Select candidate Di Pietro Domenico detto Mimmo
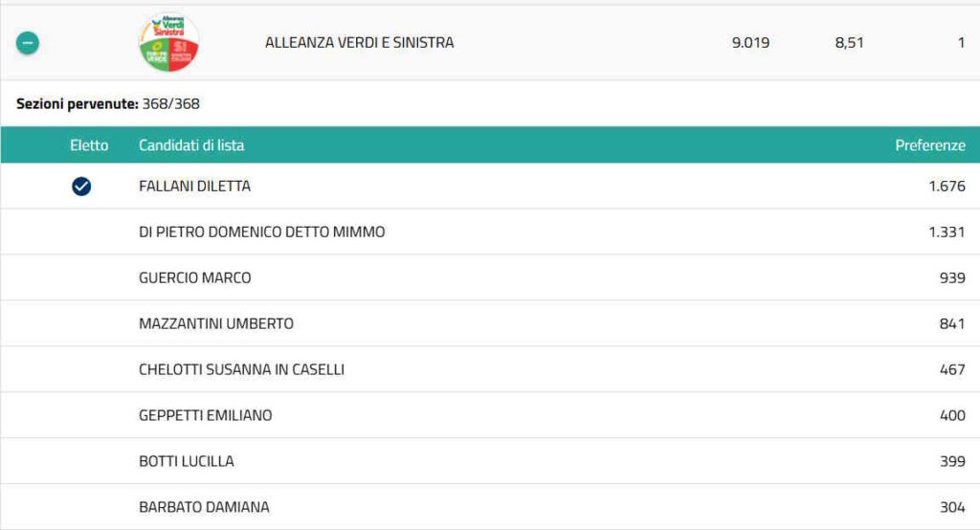 261,232
